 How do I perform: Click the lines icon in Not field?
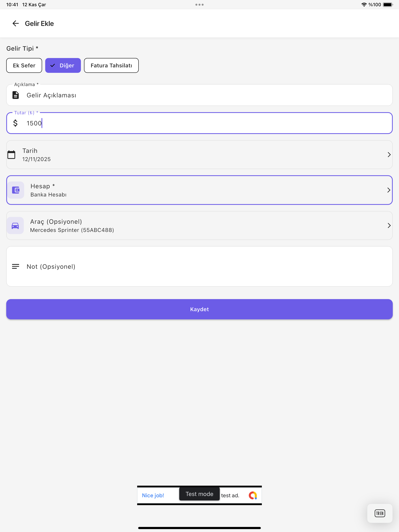[x=16, y=266]
